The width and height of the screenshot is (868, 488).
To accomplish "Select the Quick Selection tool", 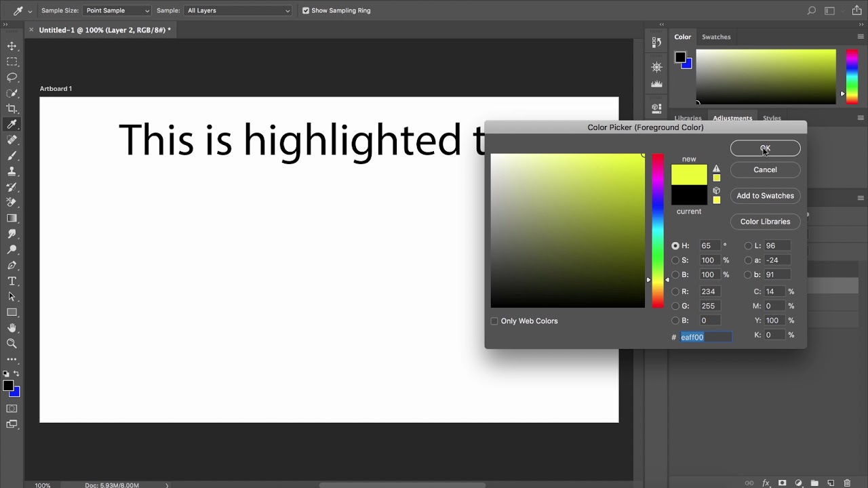I will pyautogui.click(x=12, y=93).
